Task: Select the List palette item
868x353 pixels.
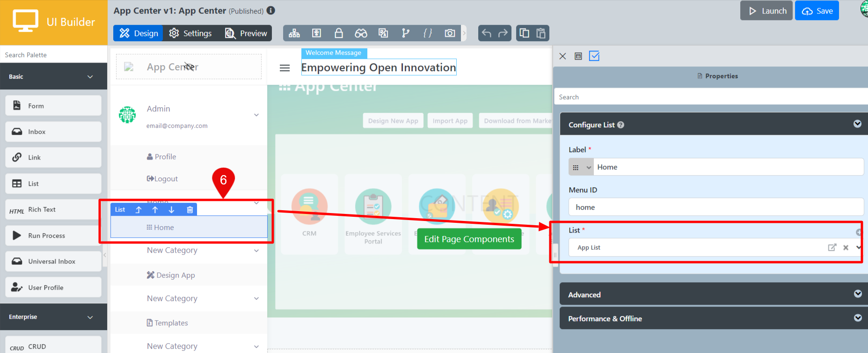Action: (x=53, y=184)
